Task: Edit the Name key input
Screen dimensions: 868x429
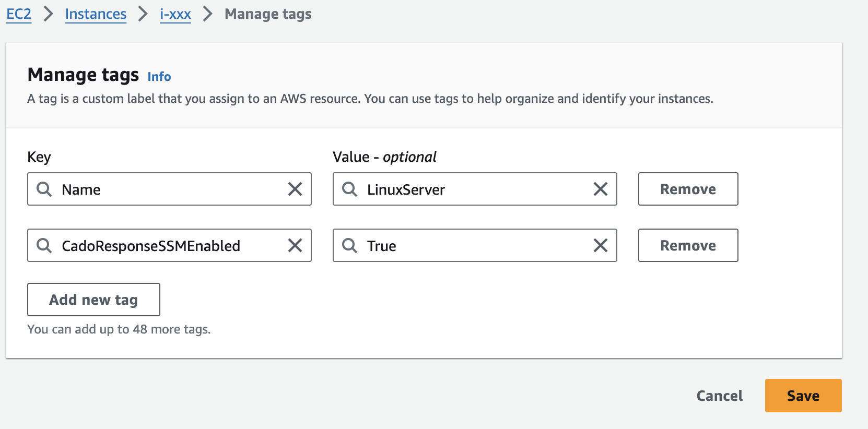Action: [169, 189]
